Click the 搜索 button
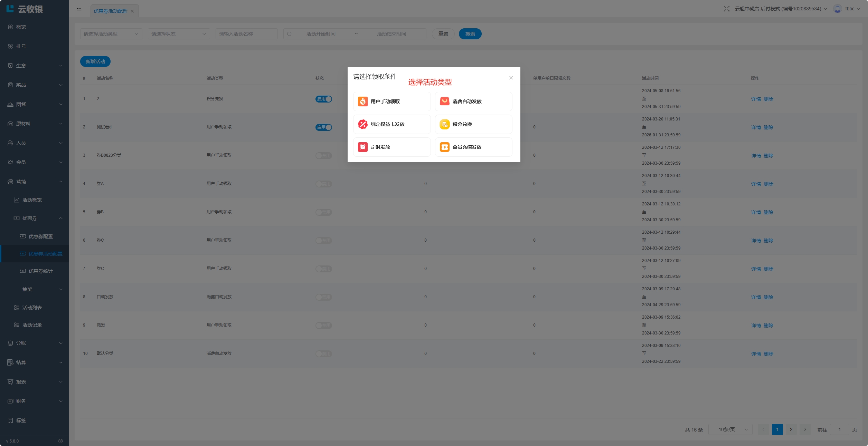Screen dimensions: 868x446 (470, 34)
